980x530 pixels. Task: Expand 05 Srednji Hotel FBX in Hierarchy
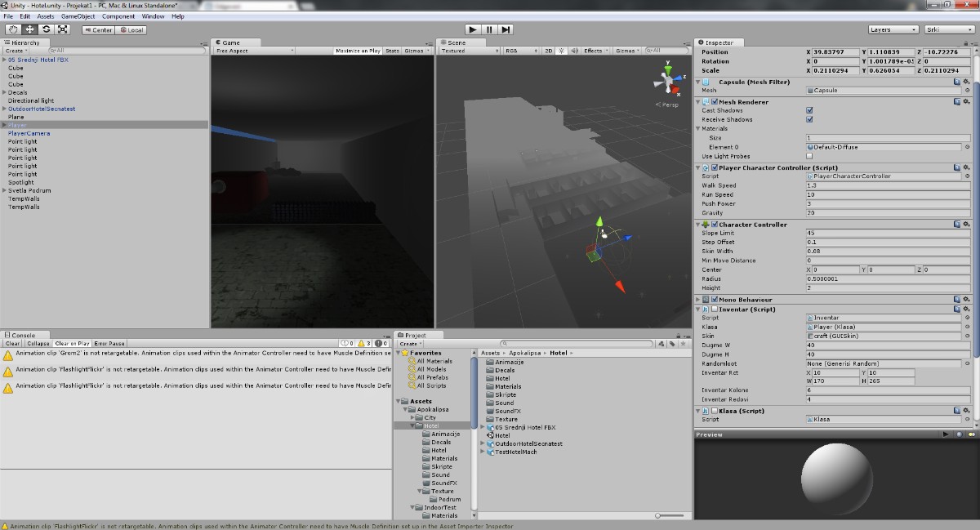coord(4,60)
